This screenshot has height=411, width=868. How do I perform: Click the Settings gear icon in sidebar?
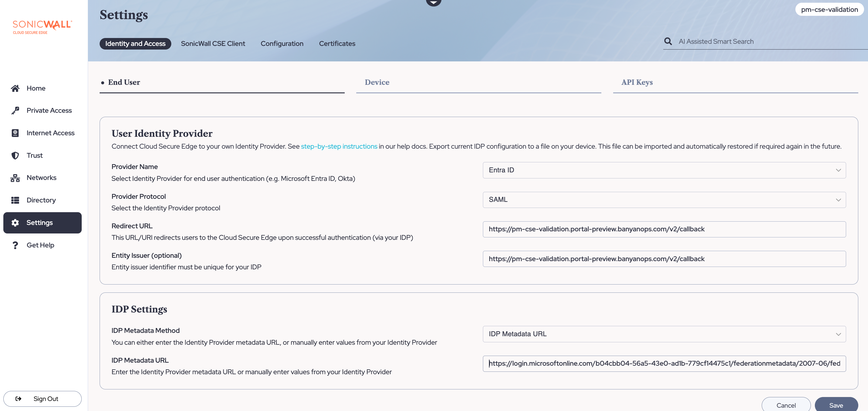pos(15,223)
